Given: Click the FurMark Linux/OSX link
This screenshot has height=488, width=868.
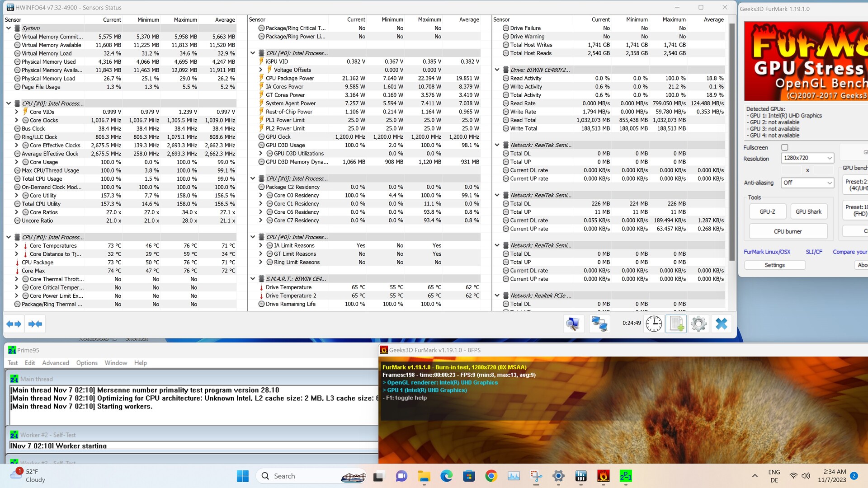Looking at the screenshot, I should pos(767,252).
